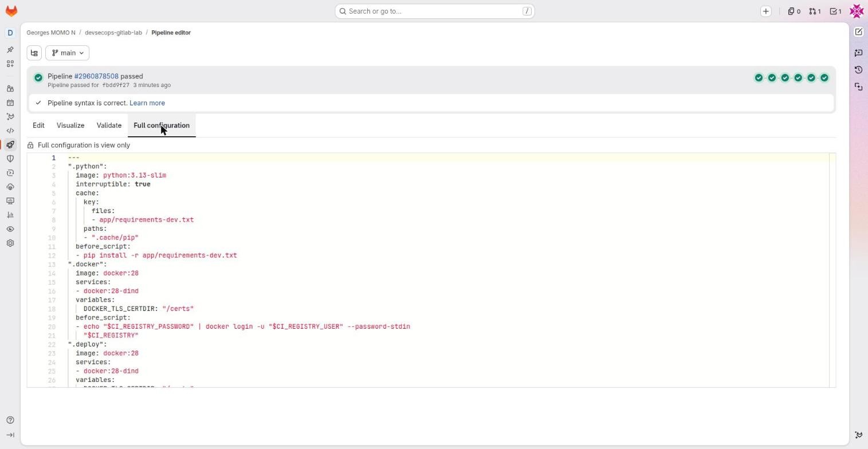
Task: Click the pencil compose icon on right panel
Action: (x=858, y=32)
